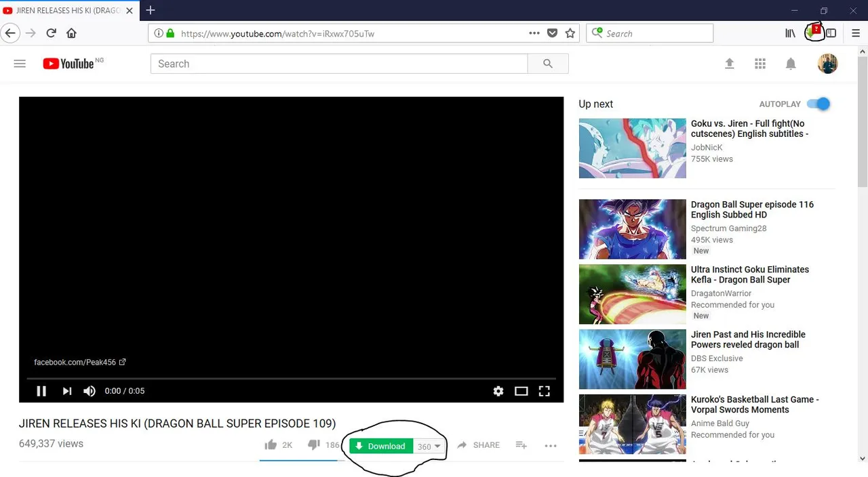Close the JIREN RELEASES HIS KI tab

click(130, 11)
